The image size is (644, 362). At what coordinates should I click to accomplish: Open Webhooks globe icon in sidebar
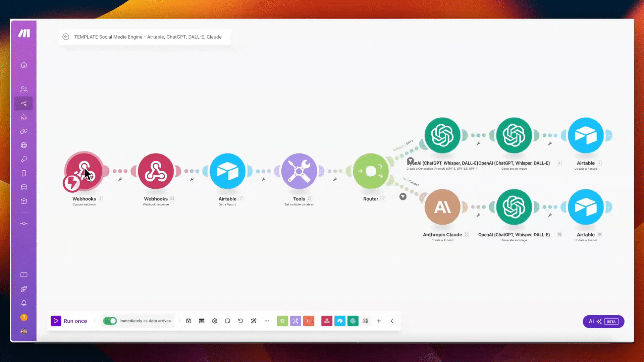(x=24, y=145)
